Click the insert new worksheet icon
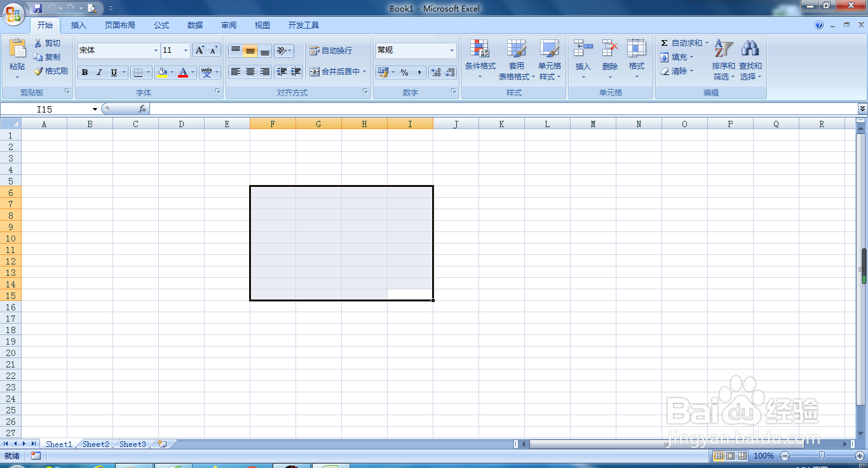 [x=162, y=444]
